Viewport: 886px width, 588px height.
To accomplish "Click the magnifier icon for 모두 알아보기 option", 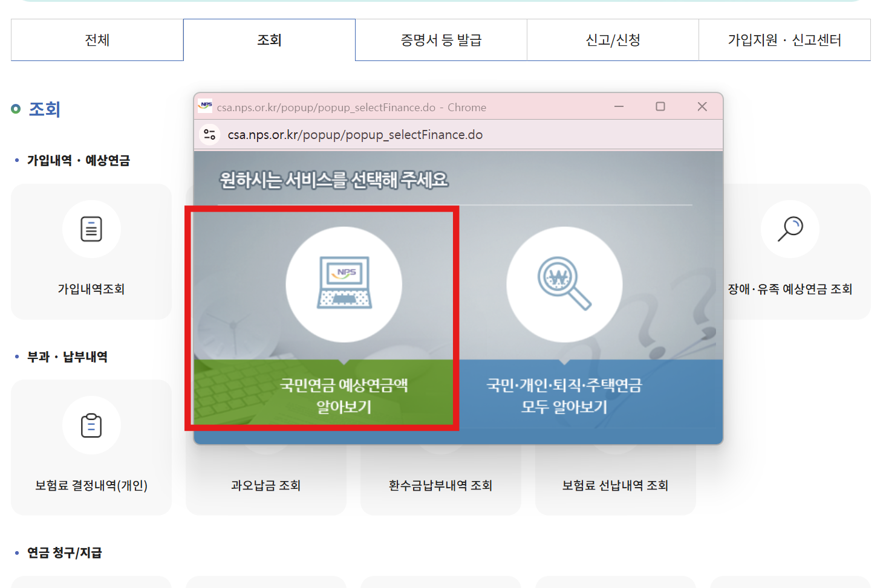I will pos(564,284).
